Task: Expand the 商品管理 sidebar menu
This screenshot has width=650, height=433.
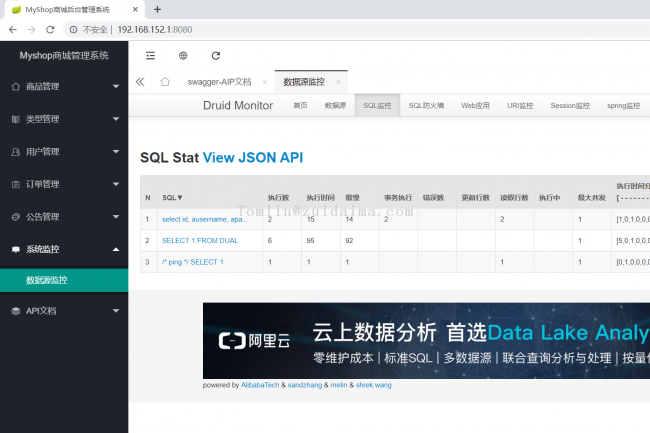Action: pos(64,87)
